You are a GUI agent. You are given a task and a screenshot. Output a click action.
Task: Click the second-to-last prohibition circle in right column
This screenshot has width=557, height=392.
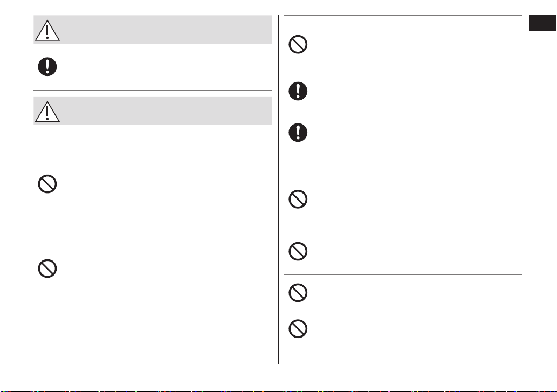click(x=298, y=293)
